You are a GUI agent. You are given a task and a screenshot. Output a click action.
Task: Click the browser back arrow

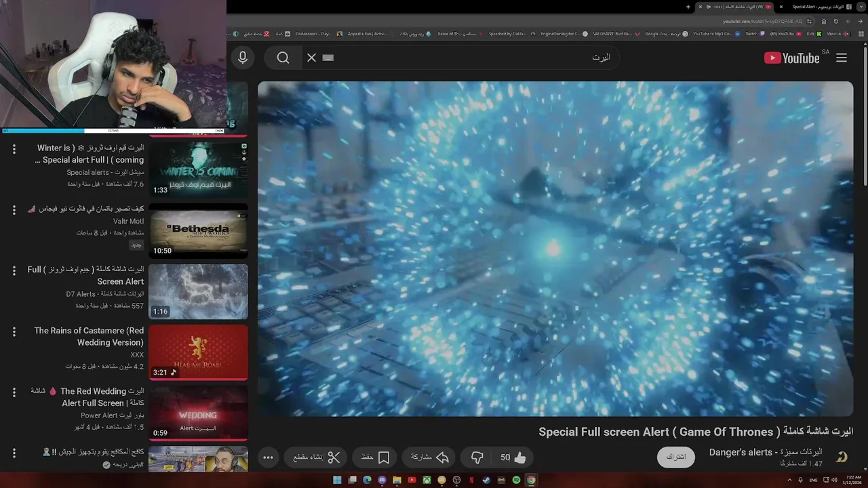[x=861, y=21]
